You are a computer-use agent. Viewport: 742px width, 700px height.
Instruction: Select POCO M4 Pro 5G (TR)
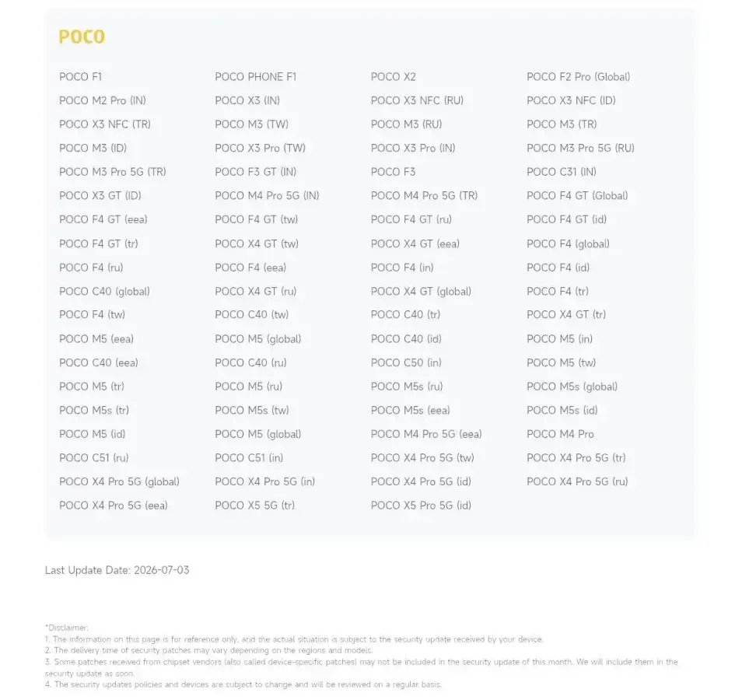(x=424, y=195)
